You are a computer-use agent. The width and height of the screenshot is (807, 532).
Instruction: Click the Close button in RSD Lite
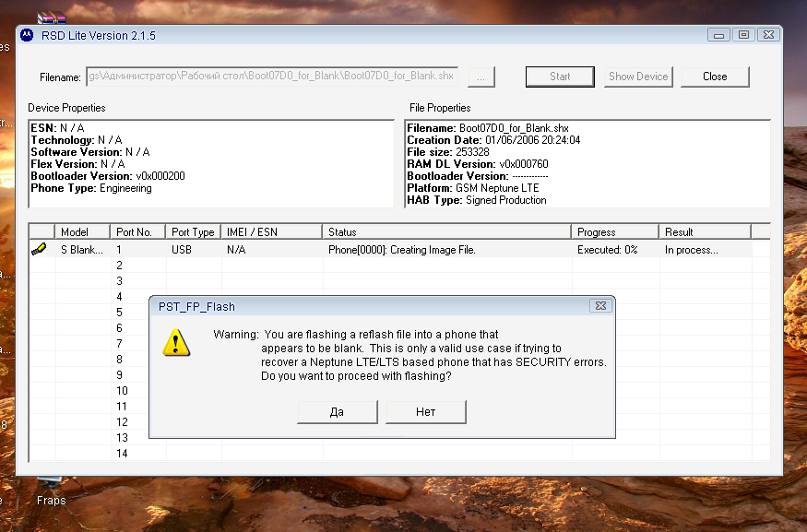pos(715,77)
